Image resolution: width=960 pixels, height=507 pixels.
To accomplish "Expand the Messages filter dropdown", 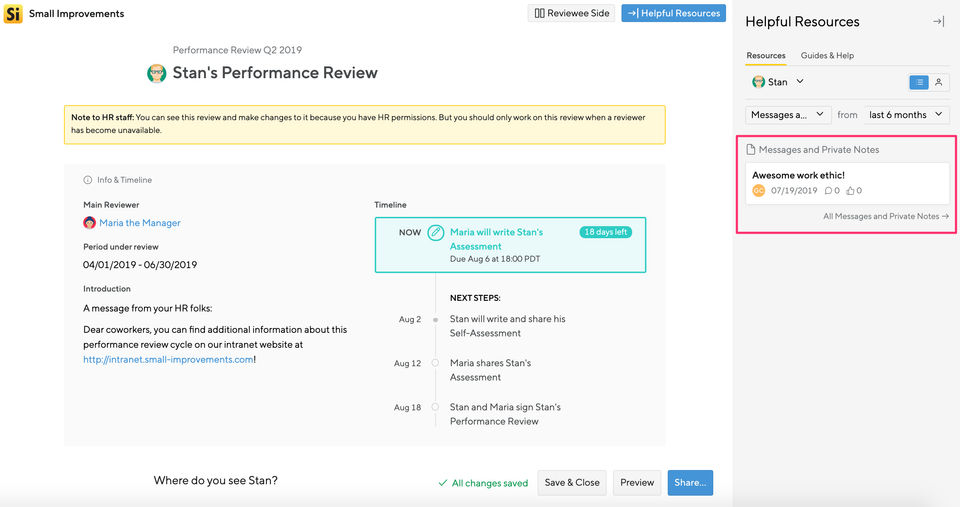I will tap(788, 115).
